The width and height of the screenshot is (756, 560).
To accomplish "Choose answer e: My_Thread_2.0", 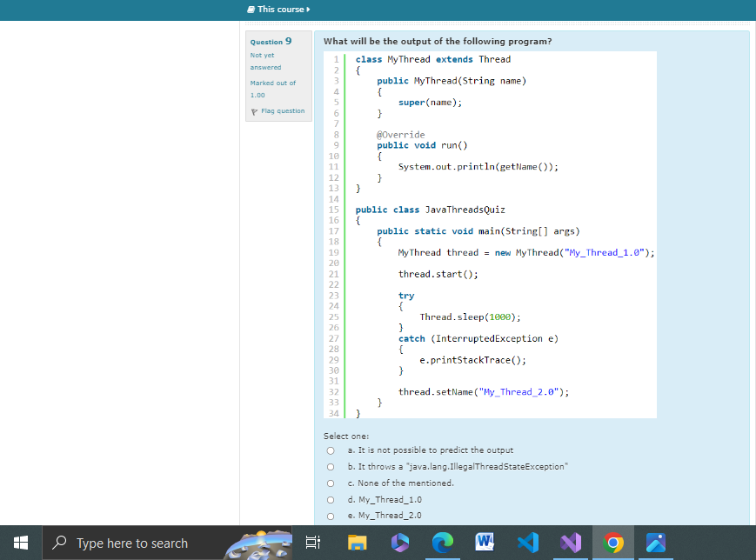I will (331, 516).
